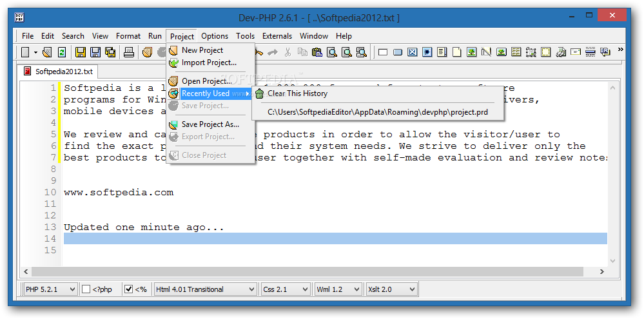Click the Open file icon in toolbar
Image resolution: width=644 pixels, height=319 pixels.
point(47,52)
